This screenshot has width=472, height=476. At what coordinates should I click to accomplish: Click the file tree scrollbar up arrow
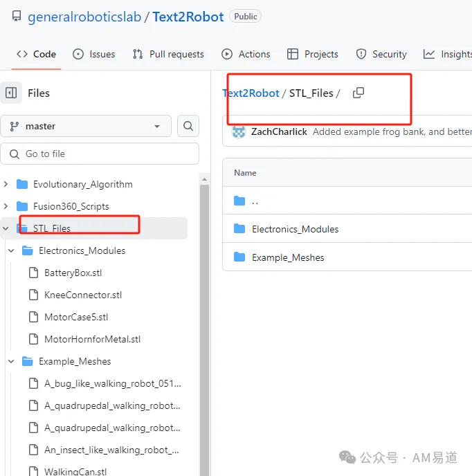click(x=204, y=179)
